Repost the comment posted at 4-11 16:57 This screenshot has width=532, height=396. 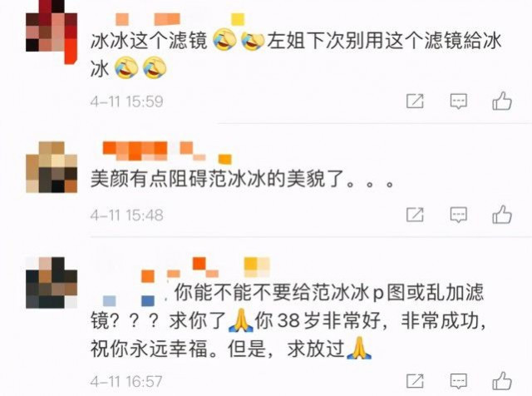tap(415, 381)
